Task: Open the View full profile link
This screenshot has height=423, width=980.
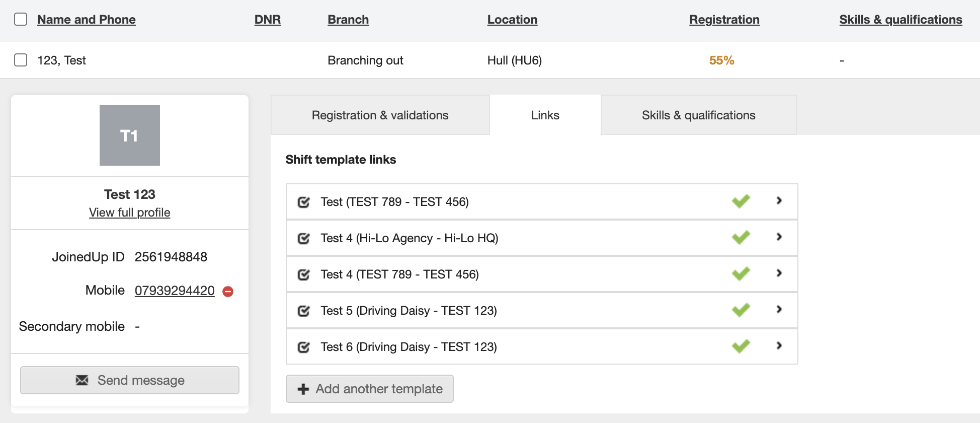Action: tap(130, 213)
